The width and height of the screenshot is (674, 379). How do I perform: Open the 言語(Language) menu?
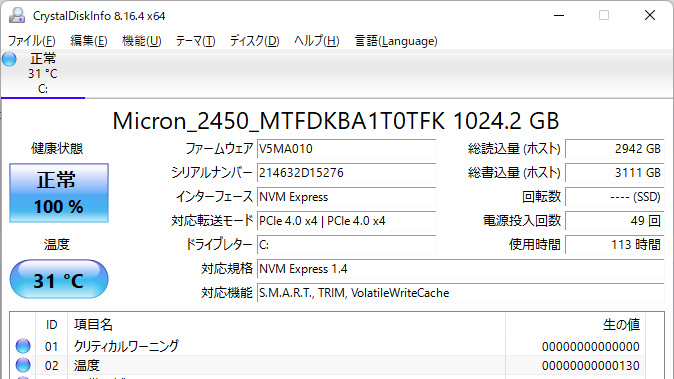pyautogui.click(x=396, y=41)
